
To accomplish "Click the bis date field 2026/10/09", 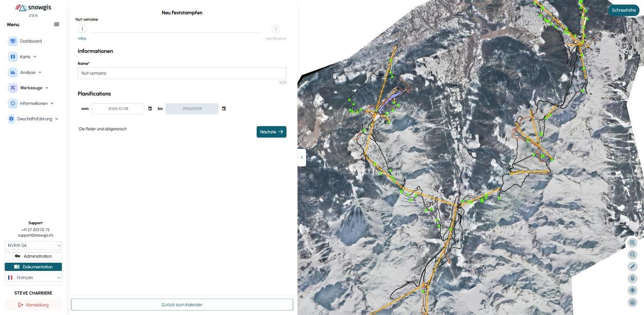I will [192, 109].
